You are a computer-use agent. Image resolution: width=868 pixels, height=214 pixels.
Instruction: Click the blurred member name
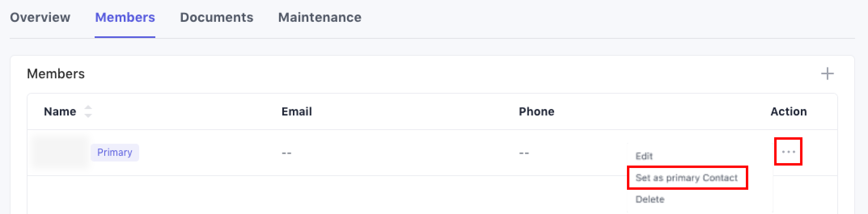click(61, 153)
